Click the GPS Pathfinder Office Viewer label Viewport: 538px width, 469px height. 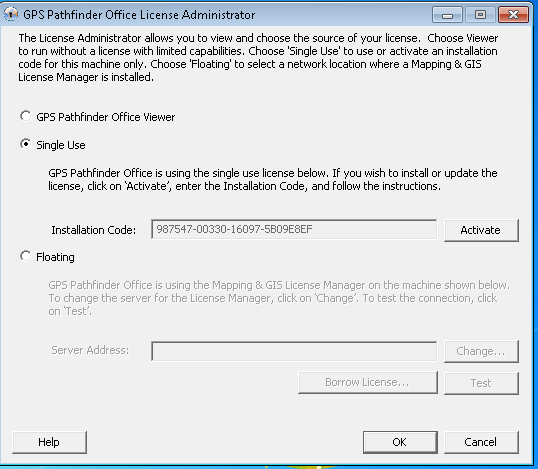point(106,117)
